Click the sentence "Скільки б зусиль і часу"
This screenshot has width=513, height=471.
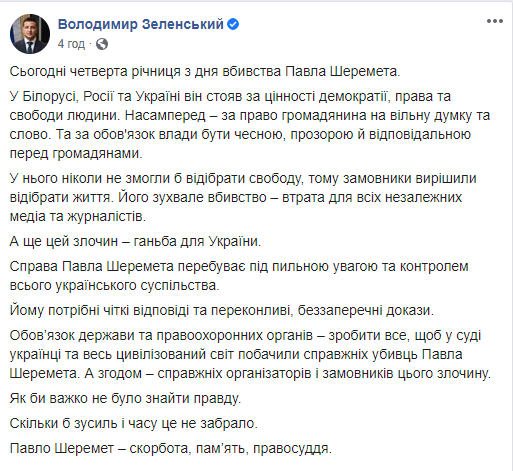pyautogui.click(x=134, y=423)
